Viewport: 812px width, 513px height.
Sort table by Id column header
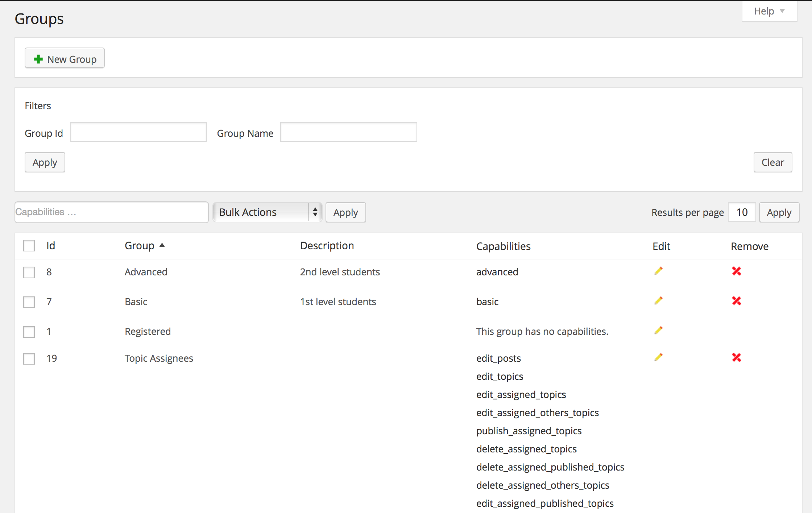point(51,246)
